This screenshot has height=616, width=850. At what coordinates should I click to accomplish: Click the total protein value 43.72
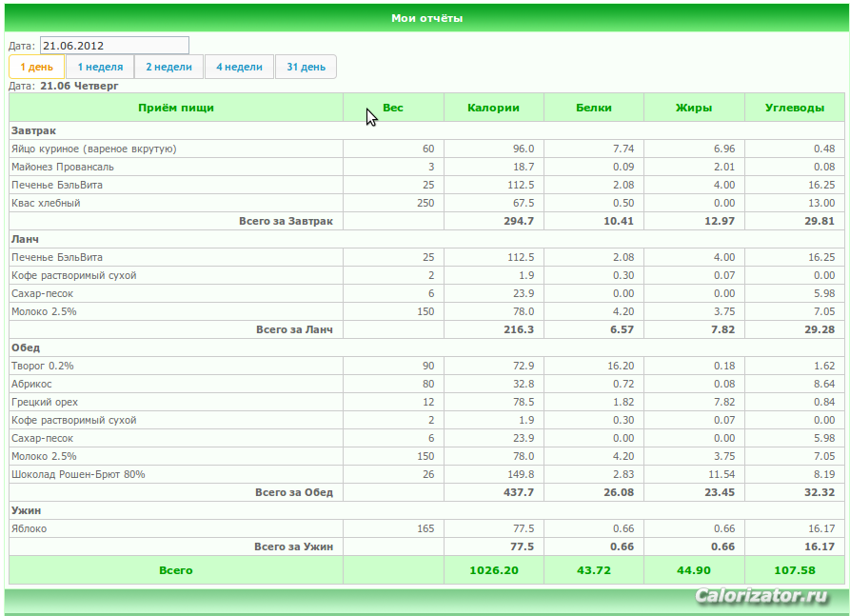(x=594, y=570)
